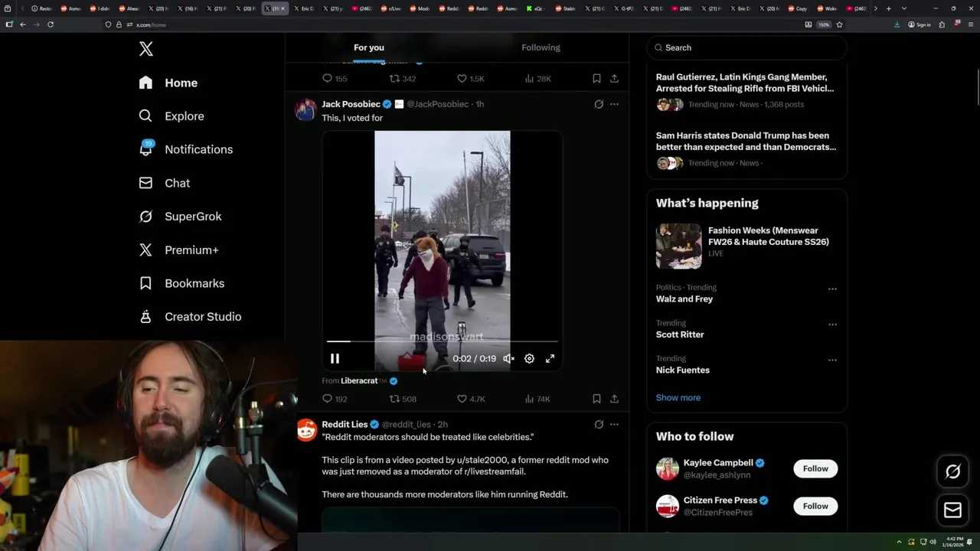Click Show more under What's happening

click(x=678, y=398)
